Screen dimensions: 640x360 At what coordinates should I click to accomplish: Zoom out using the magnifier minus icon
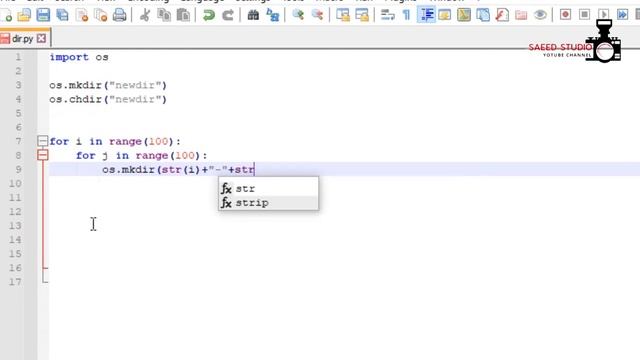click(x=317, y=15)
